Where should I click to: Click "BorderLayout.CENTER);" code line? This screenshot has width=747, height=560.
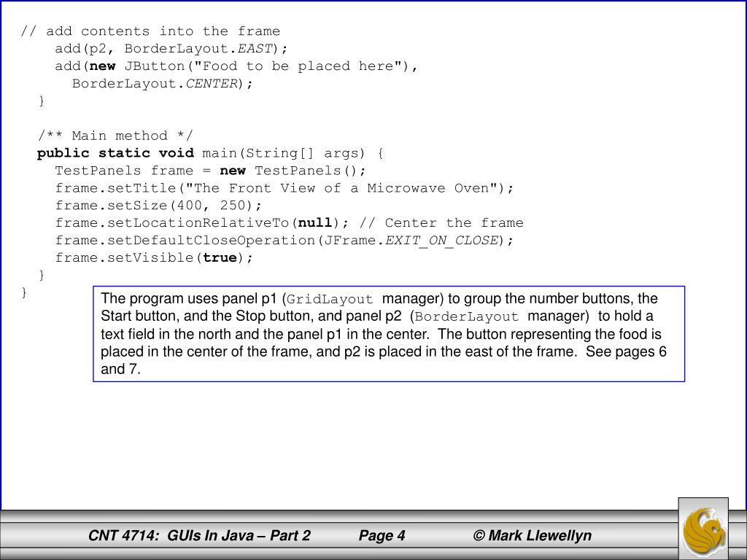[163, 83]
